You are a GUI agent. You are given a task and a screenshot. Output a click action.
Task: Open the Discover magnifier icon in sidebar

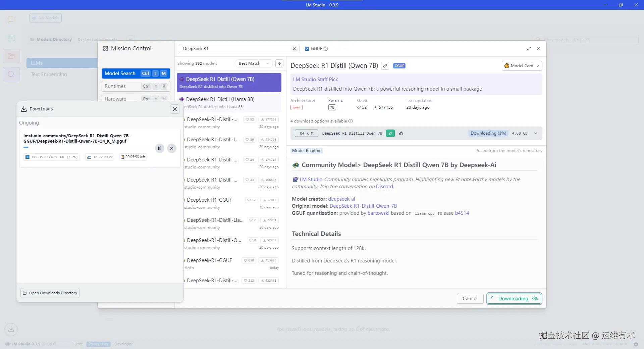pyautogui.click(x=11, y=74)
